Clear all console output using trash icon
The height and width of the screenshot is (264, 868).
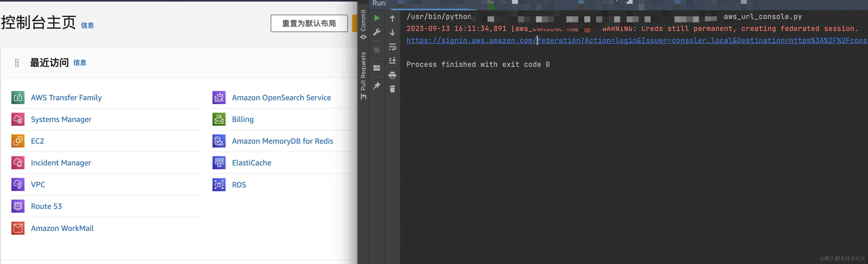(392, 89)
